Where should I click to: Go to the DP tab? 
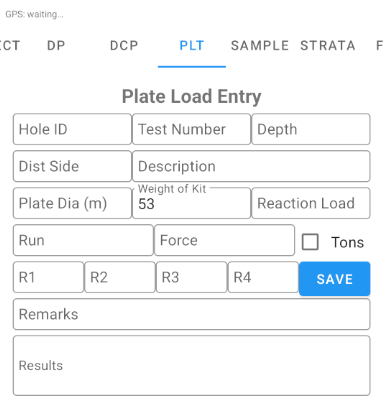click(x=56, y=46)
